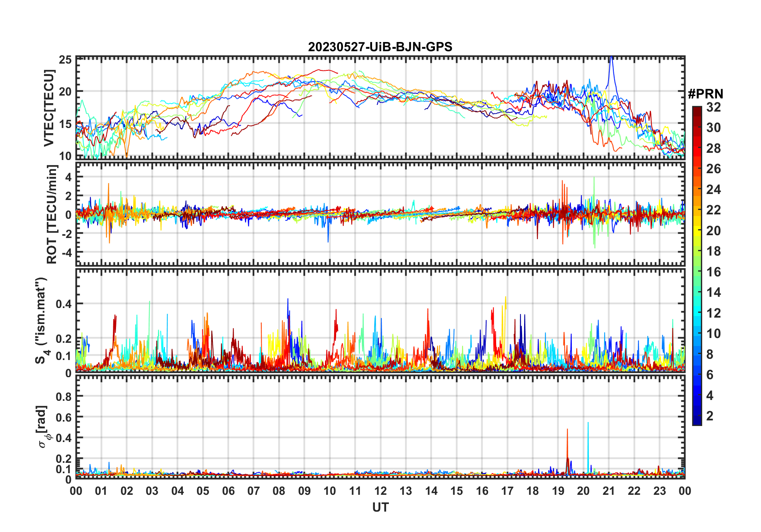Click PRN 2 on the colorbar
The width and height of the screenshot is (761, 532).
click(x=709, y=416)
